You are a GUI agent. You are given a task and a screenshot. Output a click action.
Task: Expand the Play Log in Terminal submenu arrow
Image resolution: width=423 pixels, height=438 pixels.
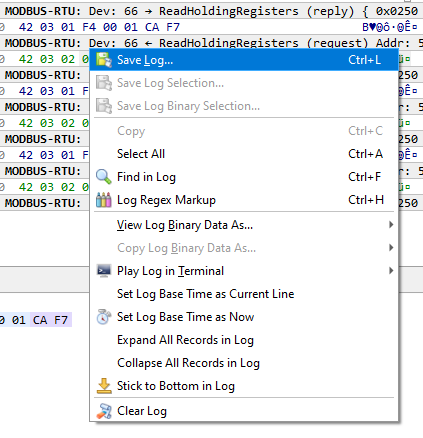tap(391, 271)
